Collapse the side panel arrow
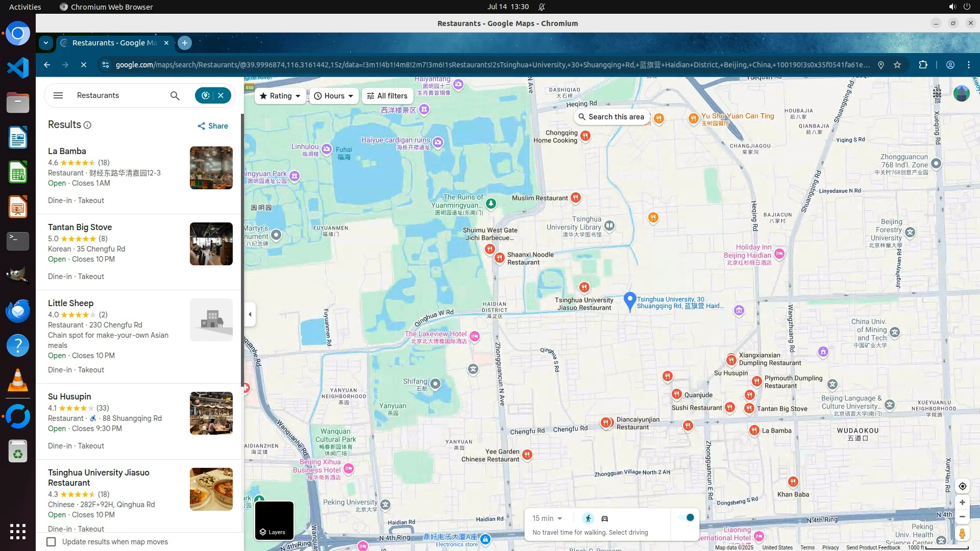 pos(250,314)
